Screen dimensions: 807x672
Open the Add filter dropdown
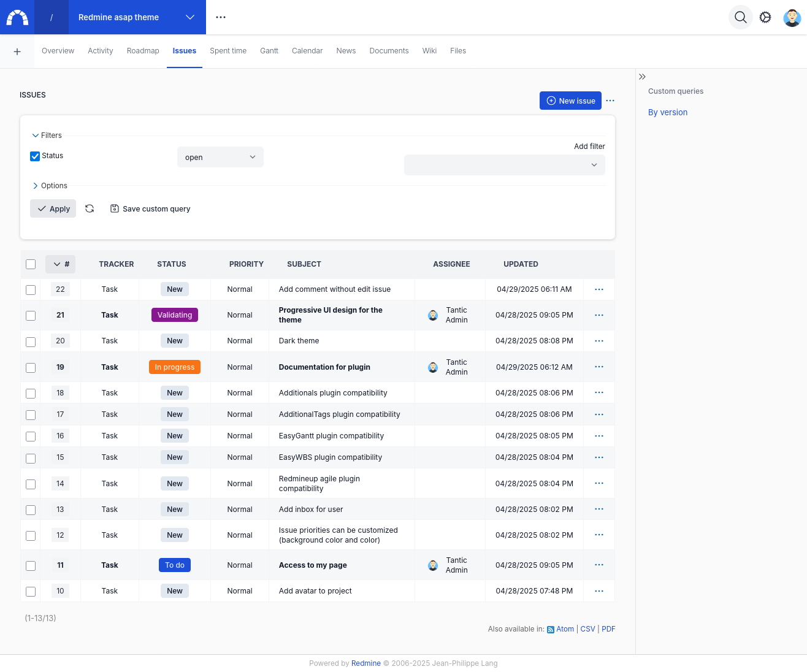click(x=504, y=165)
